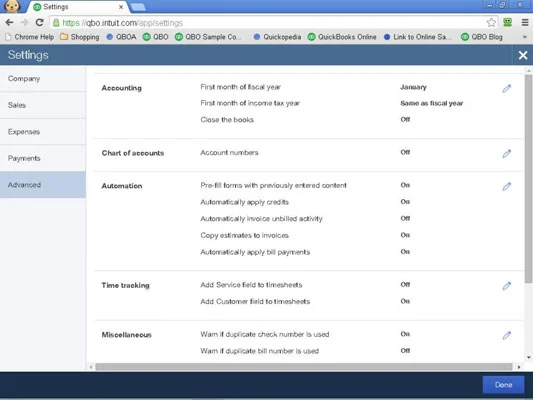The image size is (533, 400).
Task: Go back with browser back arrow
Action: [x=10, y=23]
